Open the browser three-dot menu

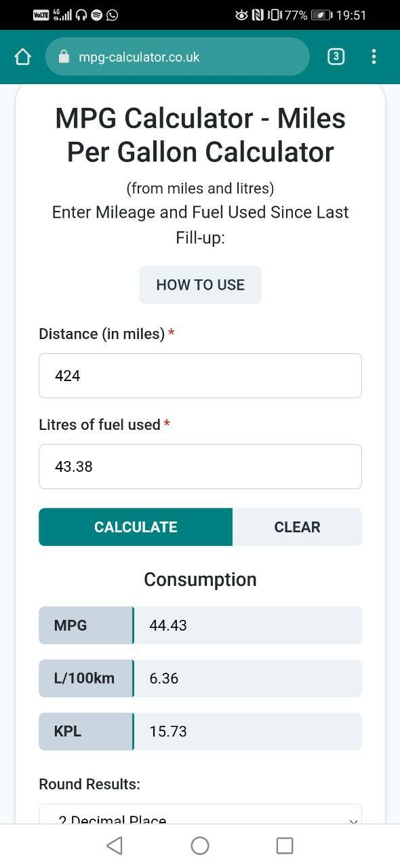point(374,57)
